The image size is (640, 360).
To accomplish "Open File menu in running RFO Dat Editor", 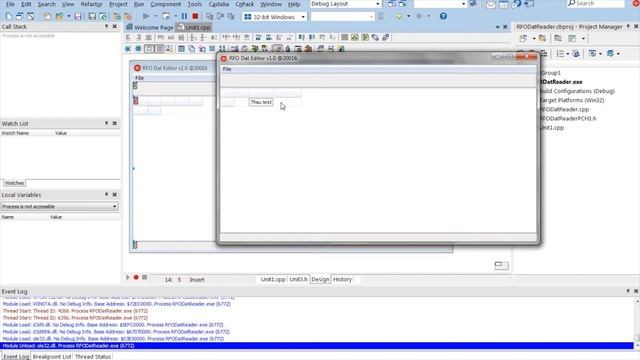I will [x=227, y=69].
